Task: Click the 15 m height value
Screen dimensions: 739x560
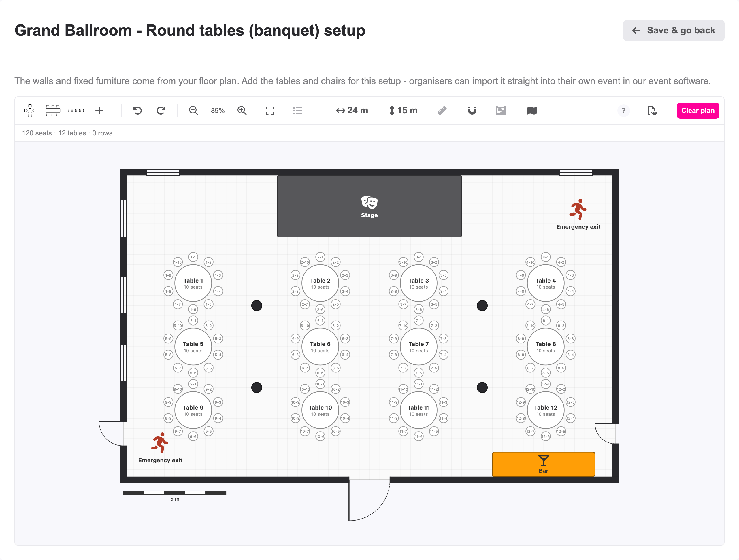Action: click(403, 111)
